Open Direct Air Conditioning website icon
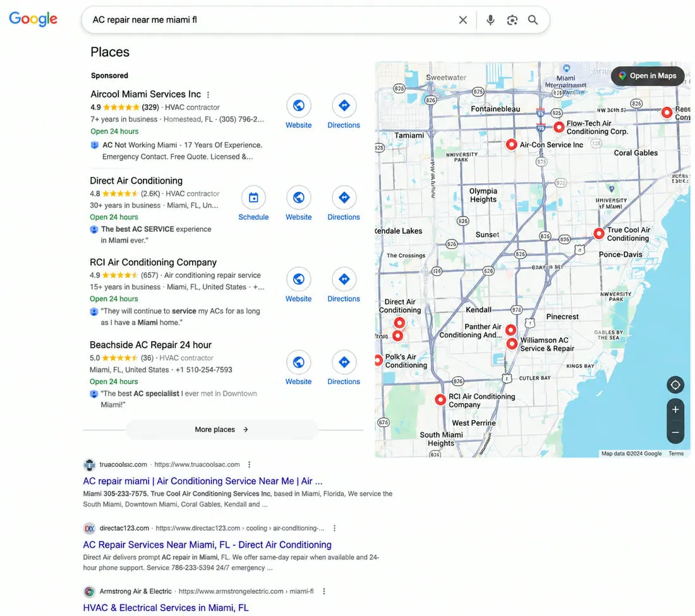Image resolution: width=695 pixels, height=616 pixels. [298, 198]
